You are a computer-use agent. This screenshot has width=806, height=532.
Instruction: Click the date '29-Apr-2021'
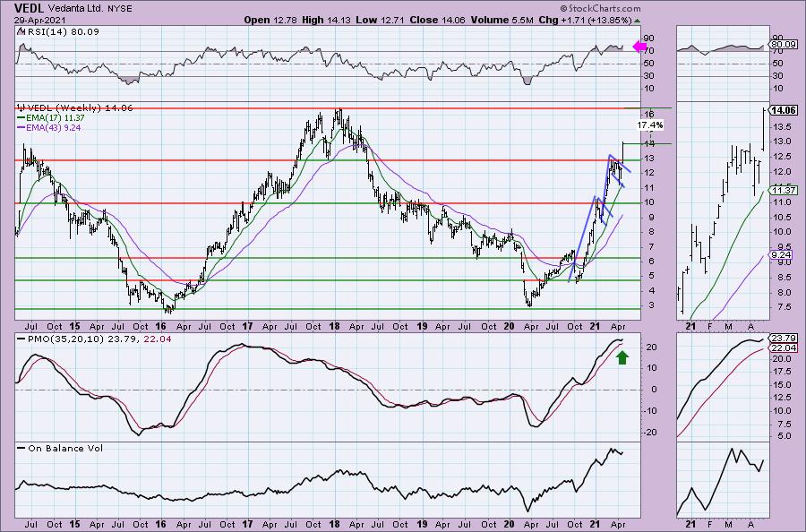click(39, 20)
